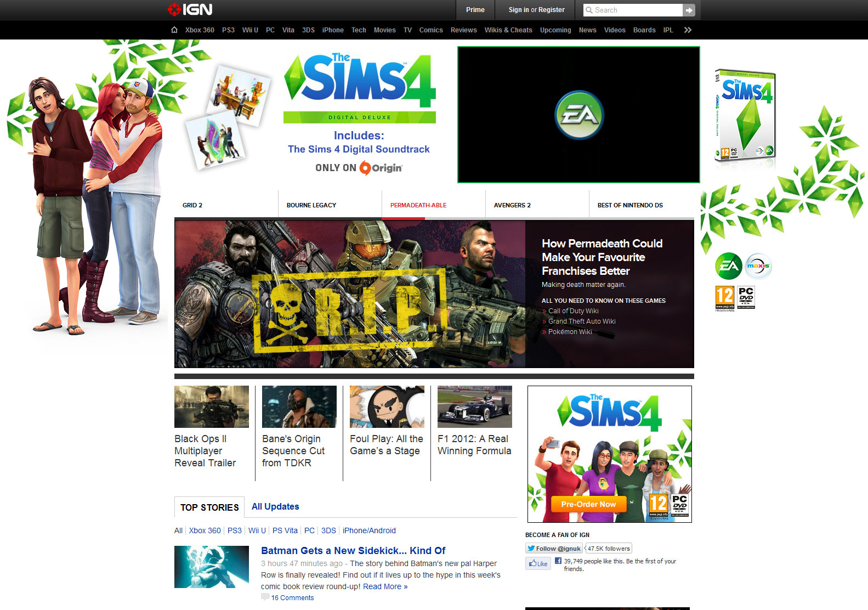Open IPL navigation item
This screenshot has height=610, width=868.
pyautogui.click(x=668, y=30)
